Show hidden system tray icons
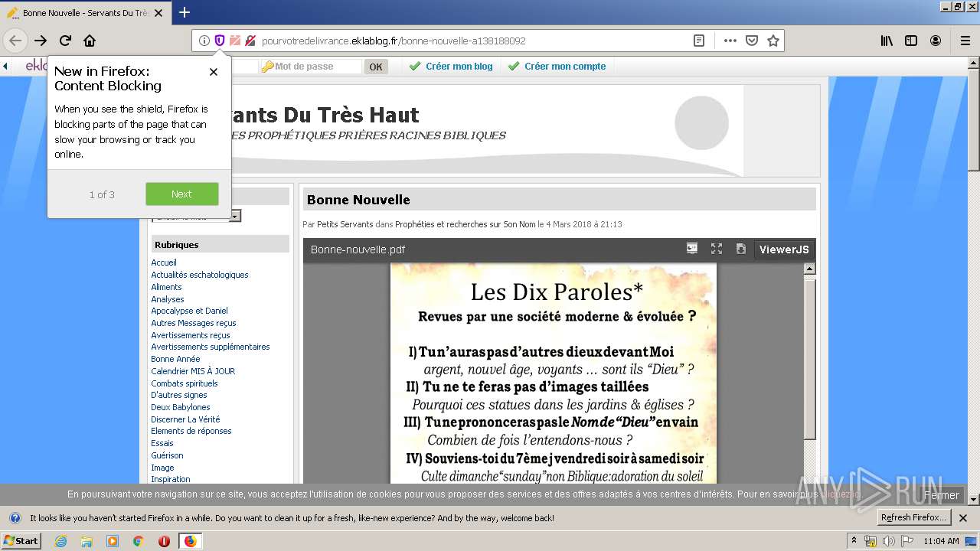The image size is (980, 551). (854, 541)
